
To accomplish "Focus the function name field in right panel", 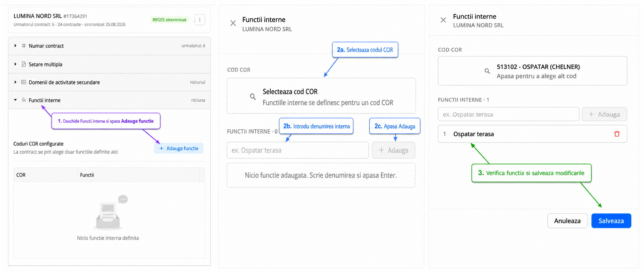I will pos(509,114).
